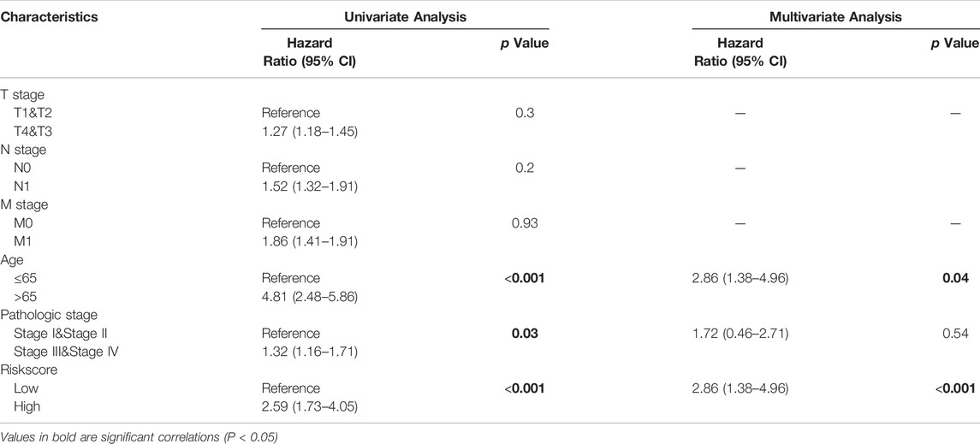Click the T4&T3 hazard ratio 1.27 (1.18–1.45)

click(309, 132)
